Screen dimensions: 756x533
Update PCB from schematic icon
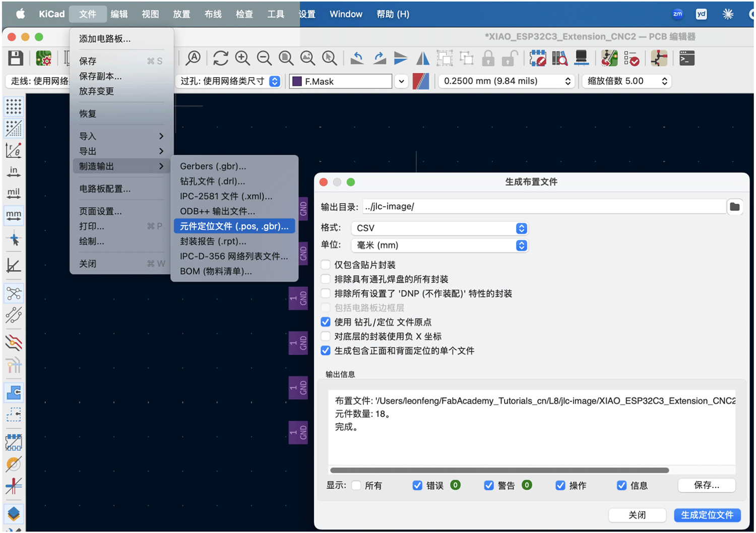click(x=609, y=58)
